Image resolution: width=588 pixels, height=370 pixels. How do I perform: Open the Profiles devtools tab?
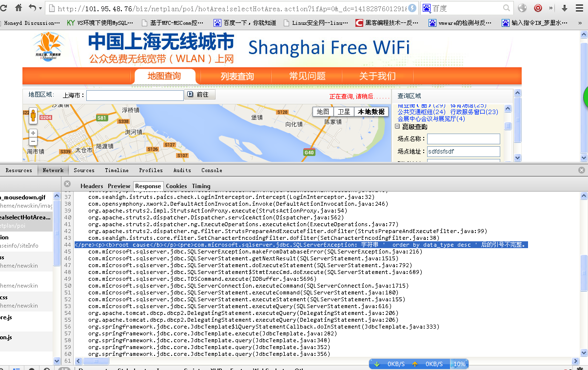(x=151, y=170)
